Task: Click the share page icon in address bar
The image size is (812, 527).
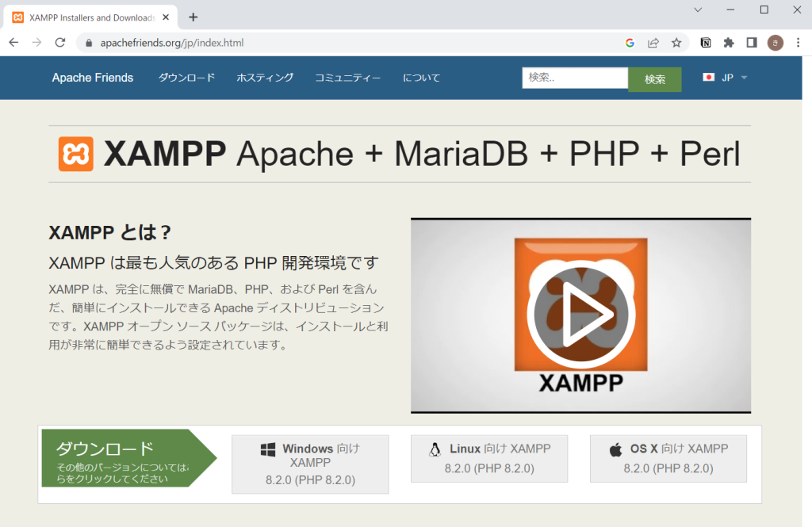Action: [x=653, y=43]
